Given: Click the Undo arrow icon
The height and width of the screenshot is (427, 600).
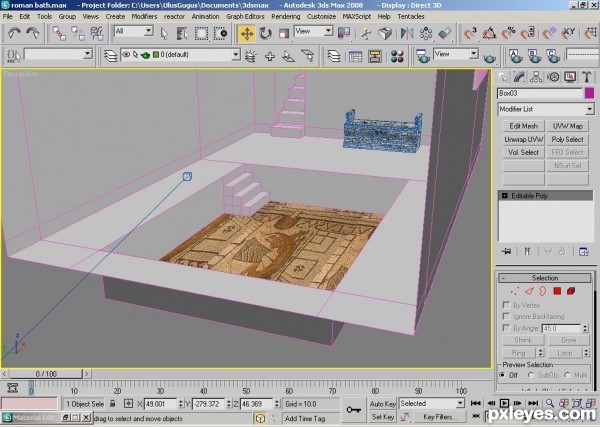Looking at the screenshot, I should 14,33.
